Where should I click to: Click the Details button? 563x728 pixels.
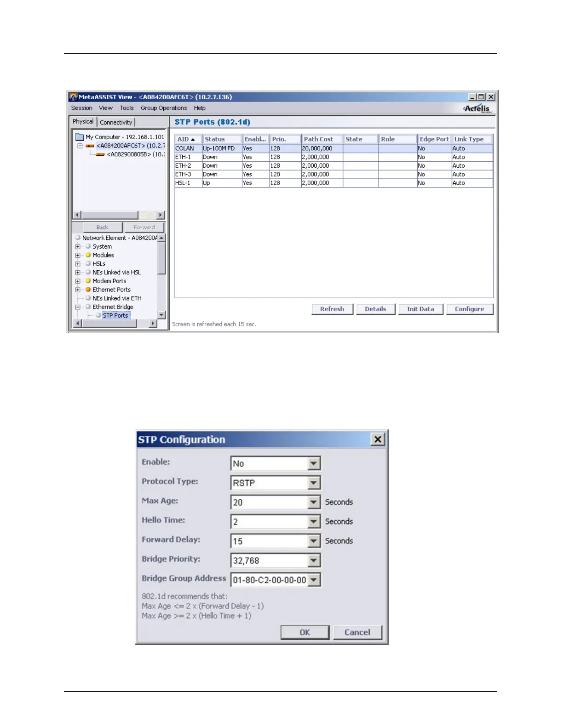(x=375, y=309)
